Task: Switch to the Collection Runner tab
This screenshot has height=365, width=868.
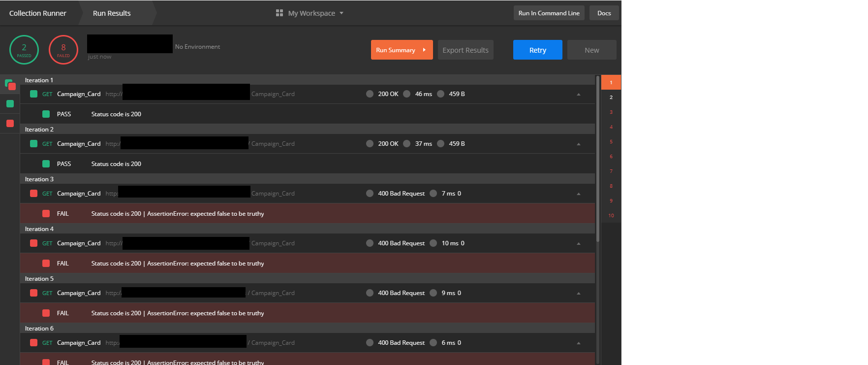Action: coord(38,13)
